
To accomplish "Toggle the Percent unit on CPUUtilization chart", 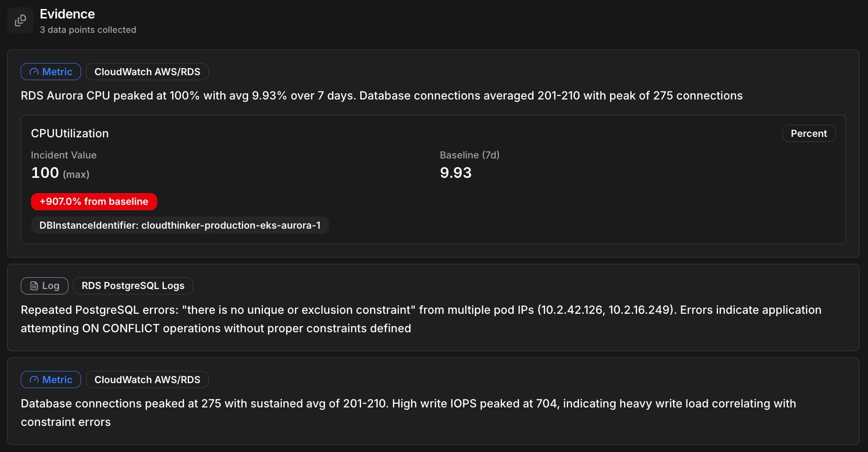I will coord(809,133).
